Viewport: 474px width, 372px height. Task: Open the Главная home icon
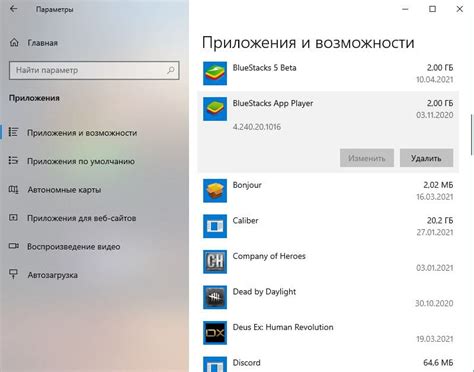14,43
